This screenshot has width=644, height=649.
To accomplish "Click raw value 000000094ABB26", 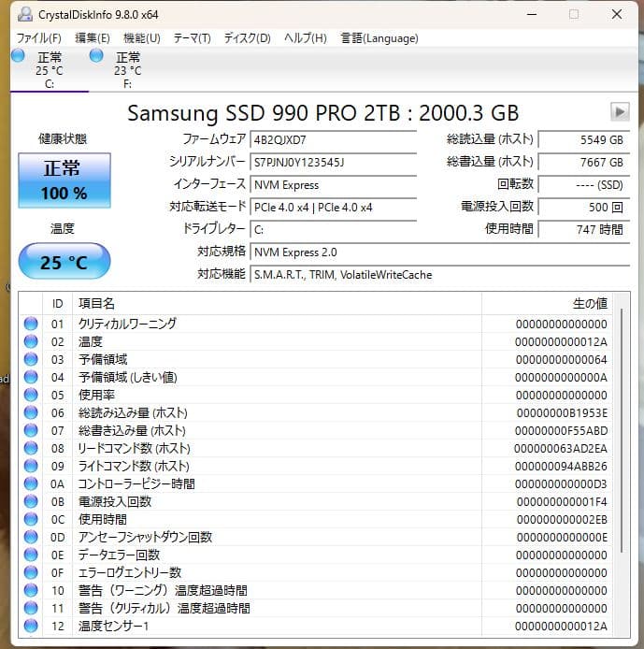I will click(561, 467).
